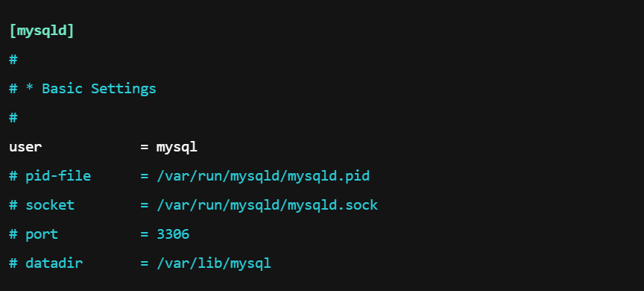Click the asterisk before Basic Settings
This screenshot has height=291, width=644.
[x=30, y=88]
